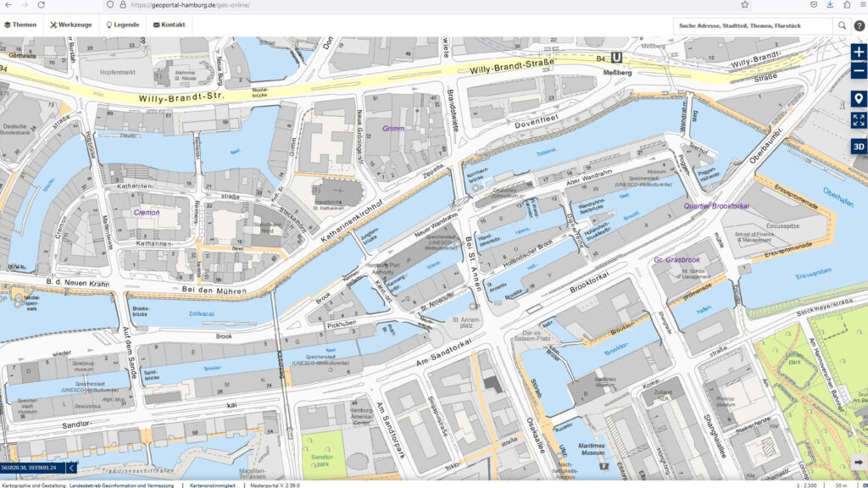
Task: Bookmark this page with the star icon
Action: [745, 4]
